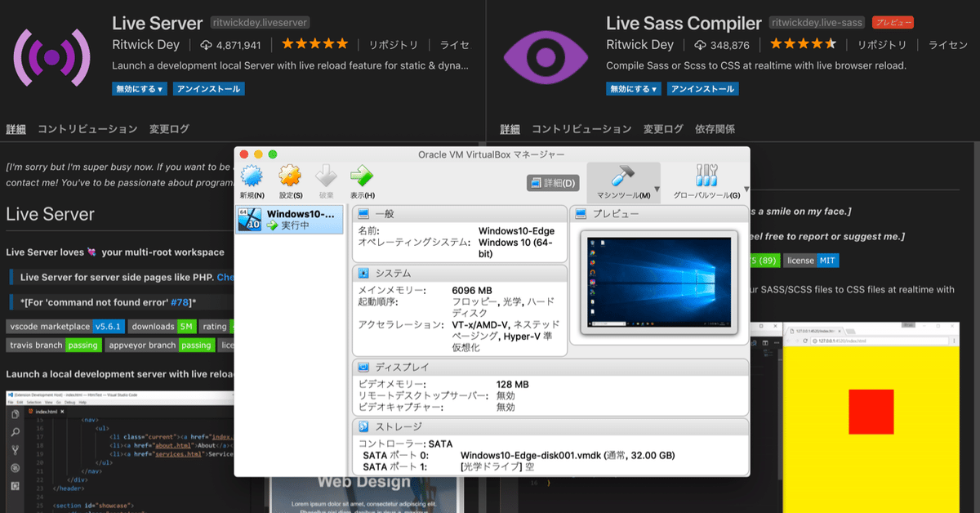
Task: Click the 新規(N) new machine icon
Action: (252, 176)
